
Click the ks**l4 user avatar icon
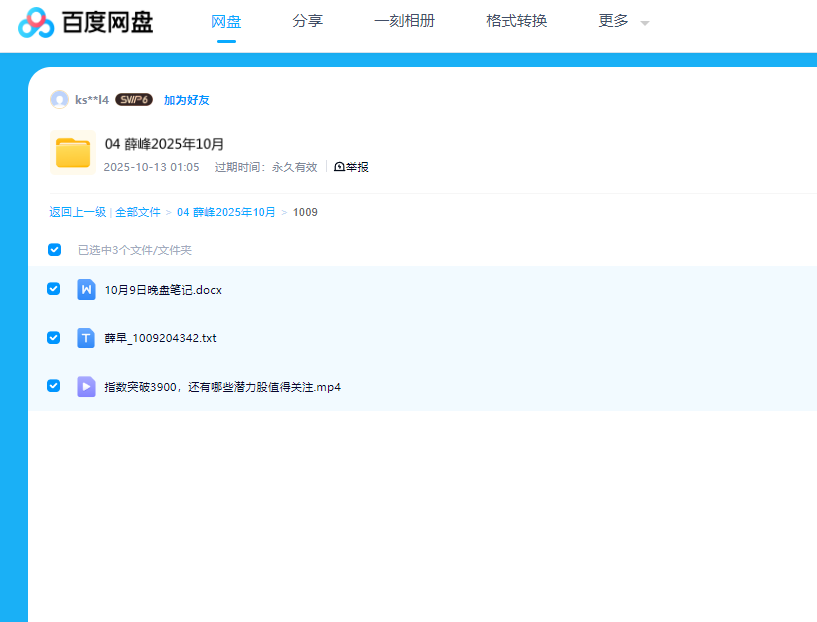tap(60, 100)
